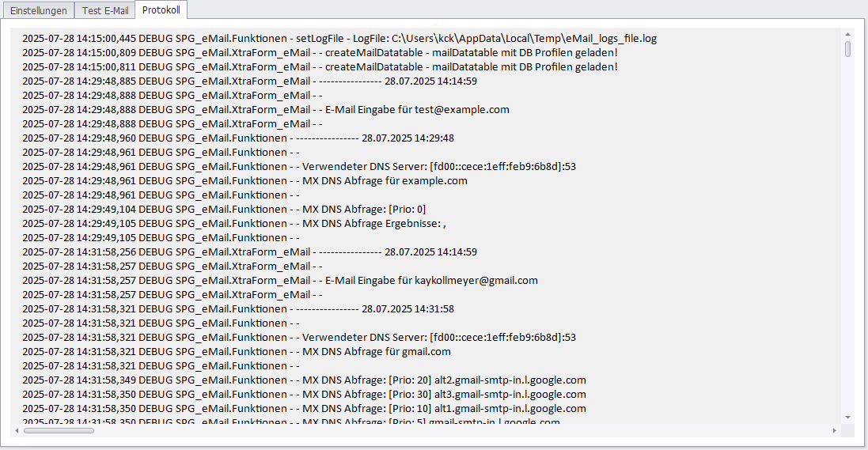
Task: Switch to the Einstellungen tab
Action: (38, 10)
